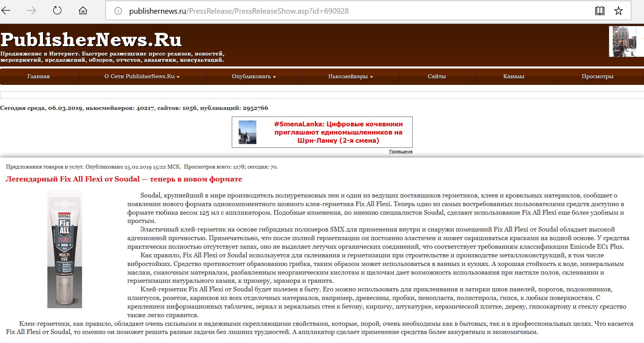The width and height of the screenshot is (644, 343).
Task: Click paragraph starting Soudal, крупнейший в мире
Action: [x=376, y=208]
